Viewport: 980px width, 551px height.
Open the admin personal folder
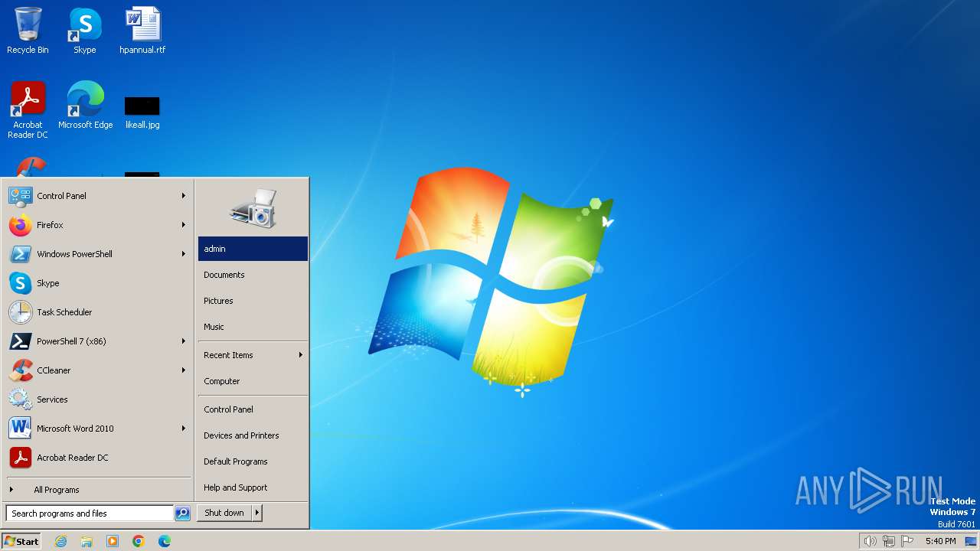click(x=253, y=249)
